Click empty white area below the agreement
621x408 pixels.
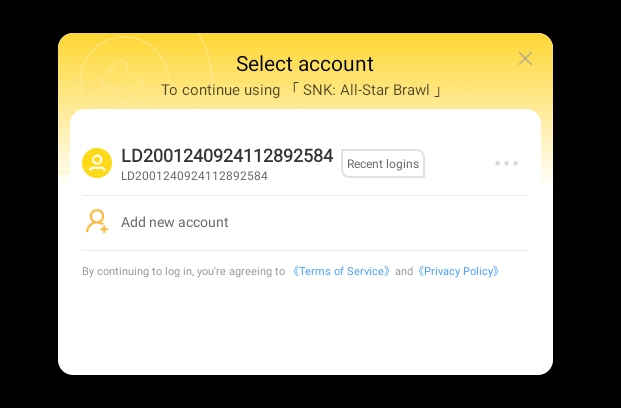(x=305, y=325)
